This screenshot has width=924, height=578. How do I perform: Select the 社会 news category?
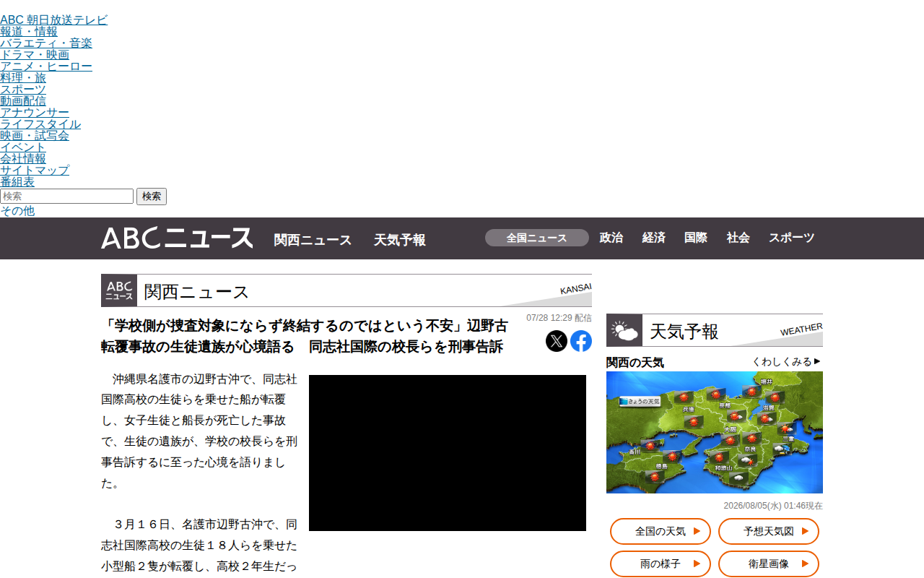[738, 238]
